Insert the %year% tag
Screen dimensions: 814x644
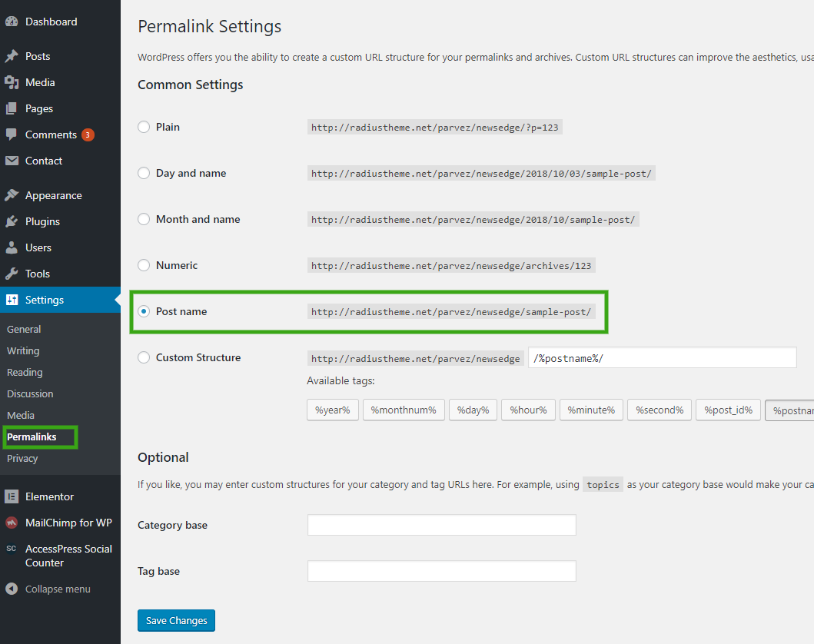click(333, 410)
